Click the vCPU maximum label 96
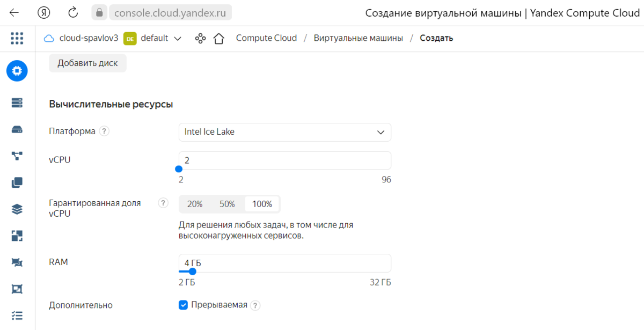The height and width of the screenshot is (330, 644). point(386,179)
